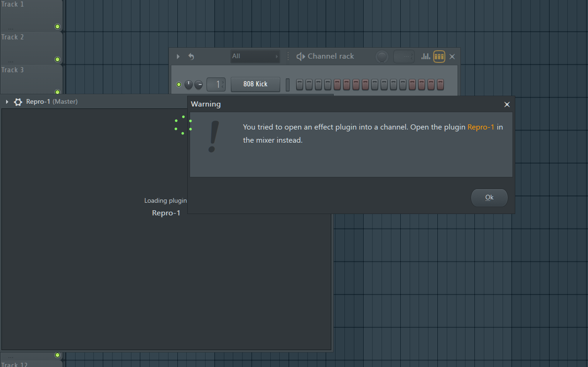This screenshot has height=367, width=588.
Task: Click the 808 Kick panning knob
Action: 189,84
